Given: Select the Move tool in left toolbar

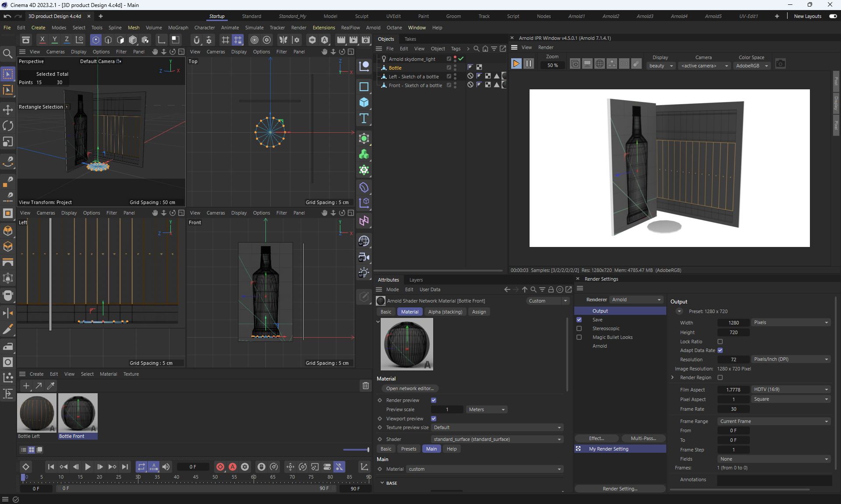Looking at the screenshot, I should pyautogui.click(x=8, y=109).
